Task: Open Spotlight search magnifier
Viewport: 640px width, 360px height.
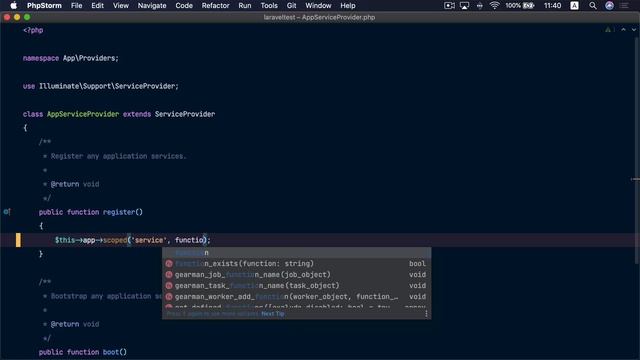Action: click(593, 6)
